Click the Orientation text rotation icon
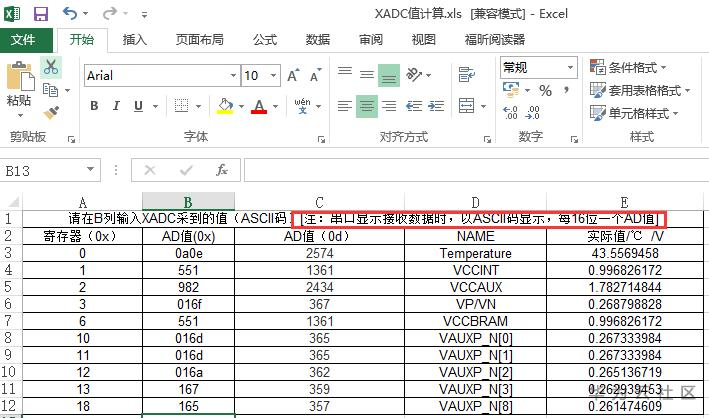The height and width of the screenshot is (418, 709). (x=414, y=75)
